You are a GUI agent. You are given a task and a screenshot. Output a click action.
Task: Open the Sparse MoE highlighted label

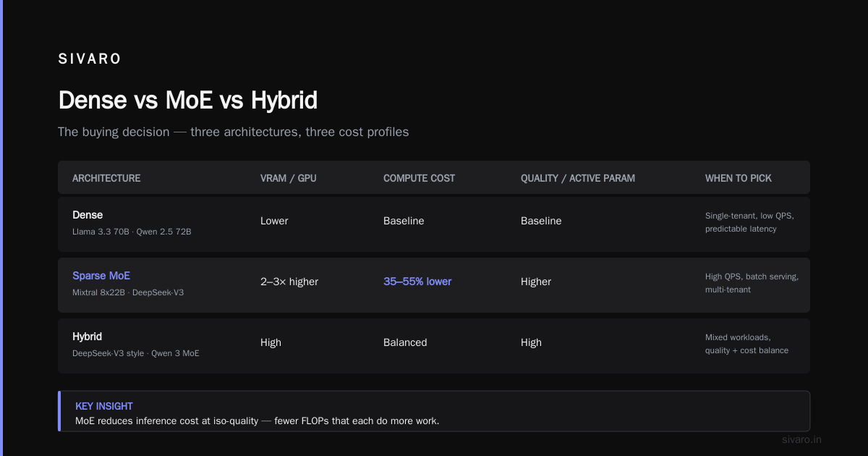101,276
